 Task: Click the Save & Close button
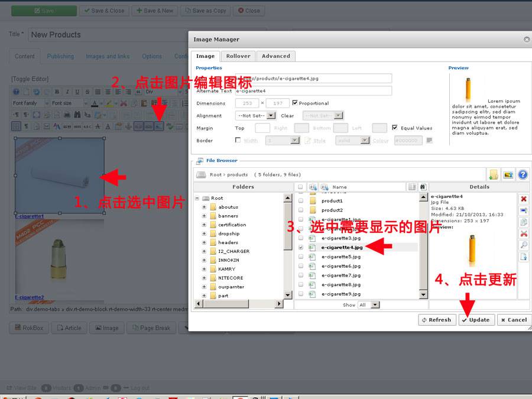[x=104, y=10]
